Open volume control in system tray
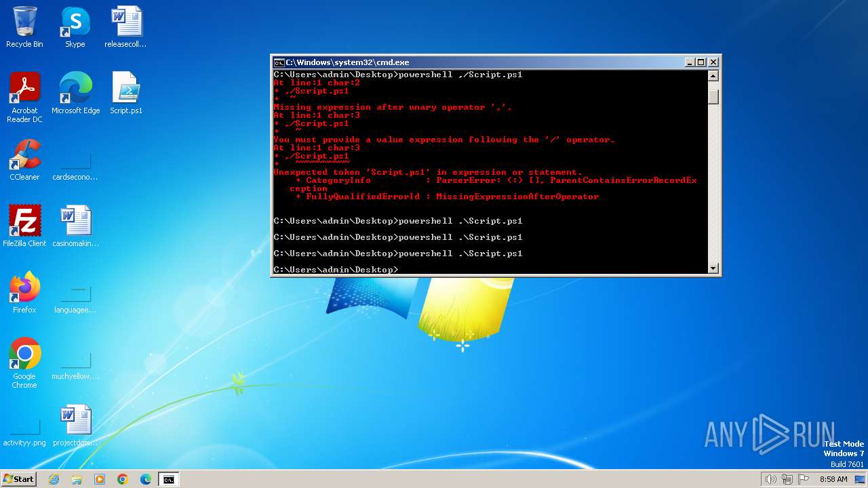The height and width of the screenshot is (488, 868). [770, 479]
